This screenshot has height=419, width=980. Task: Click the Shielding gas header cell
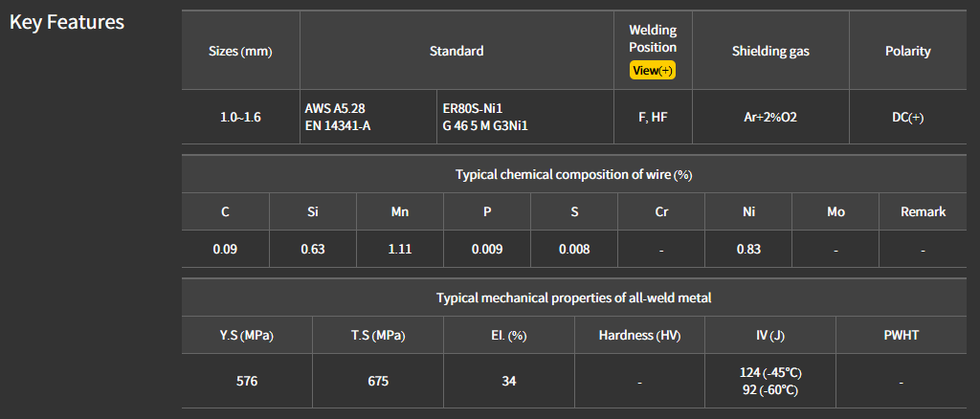pos(770,52)
